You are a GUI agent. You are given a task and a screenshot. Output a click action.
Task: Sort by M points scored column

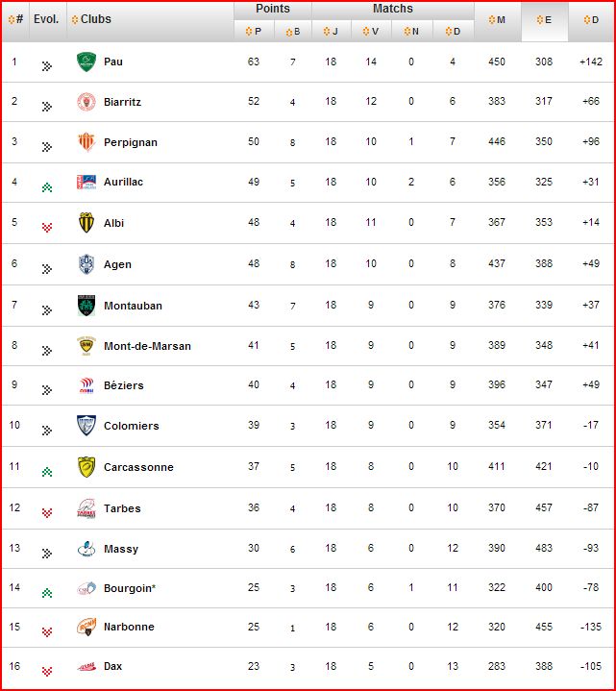(x=497, y=20)
